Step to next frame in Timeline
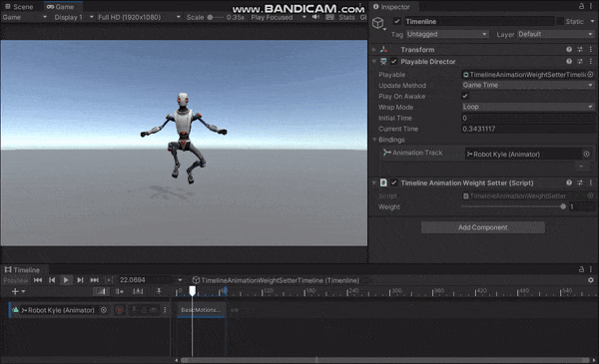Image resolution: width=599 pixels, height=364 pixels. [80, 280]
